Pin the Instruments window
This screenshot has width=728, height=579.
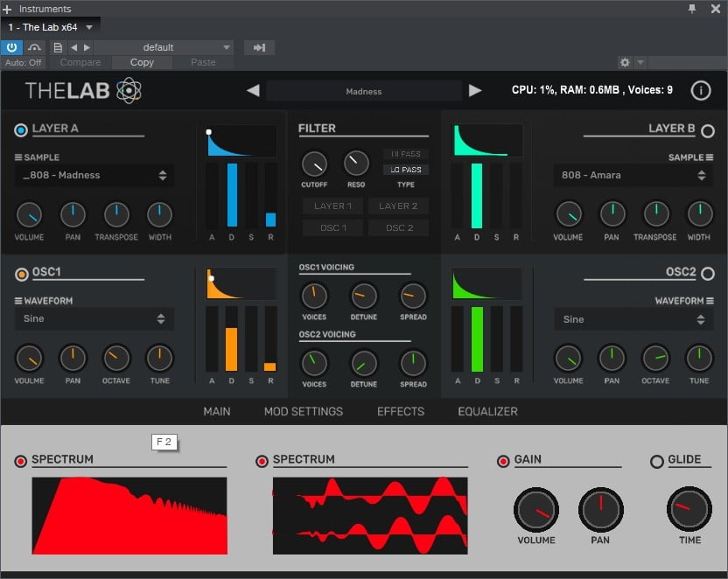coord(692,9)
